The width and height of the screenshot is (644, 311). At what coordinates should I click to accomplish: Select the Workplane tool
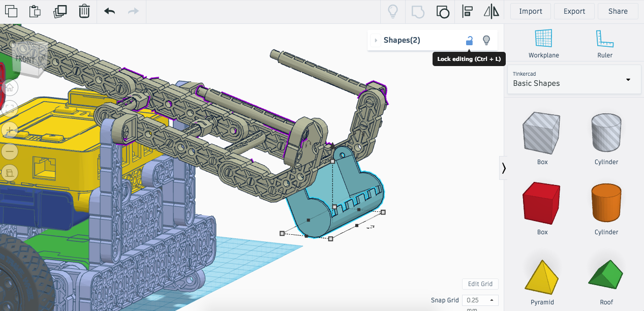point(543,43)
